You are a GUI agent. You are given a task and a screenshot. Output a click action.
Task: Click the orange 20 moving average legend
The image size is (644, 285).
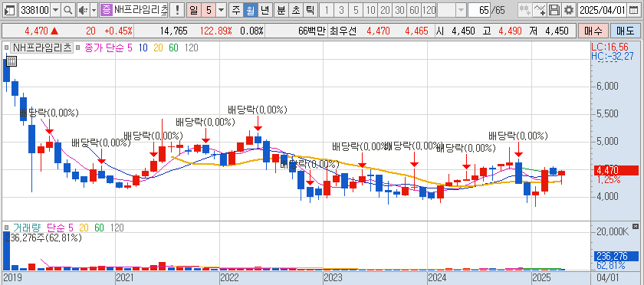pos(158,47)
